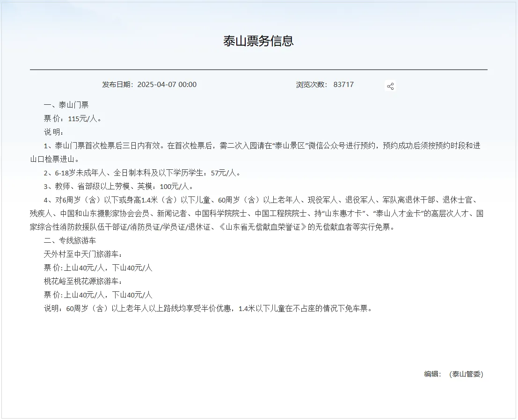
Task: Click the 浏览次数 label
Action: point(311,85)
